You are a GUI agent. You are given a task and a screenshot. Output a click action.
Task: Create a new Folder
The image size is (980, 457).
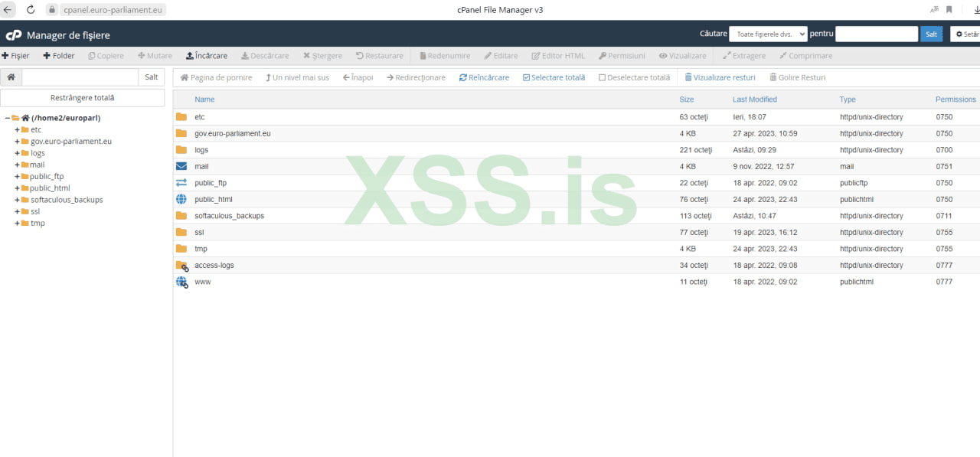pyautogui.click(x=59, y=56)
